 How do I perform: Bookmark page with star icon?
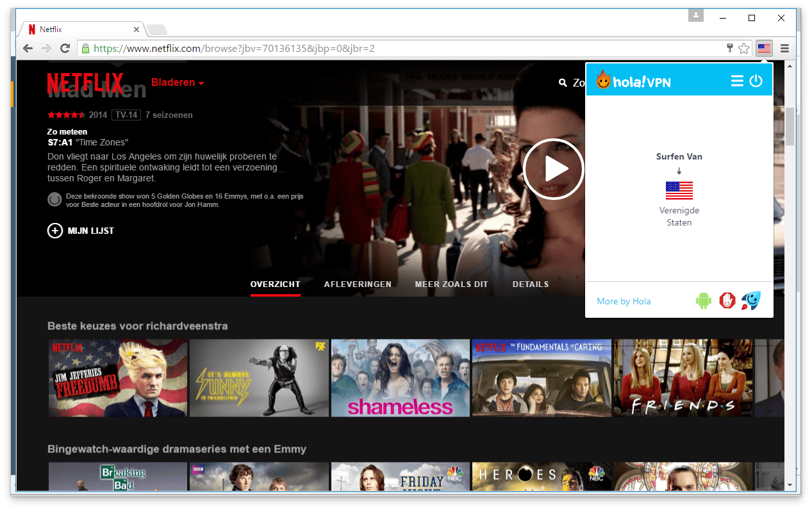pyautogui.click(x=743, y=48)
